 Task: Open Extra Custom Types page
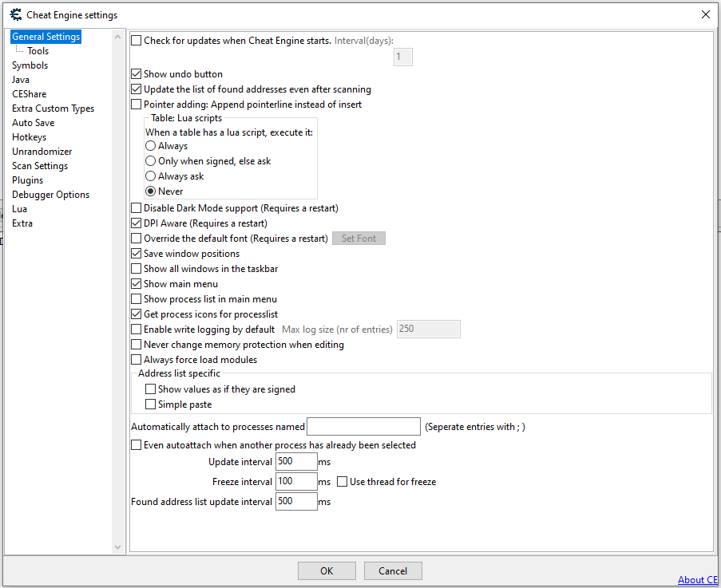tap(53, 109)
